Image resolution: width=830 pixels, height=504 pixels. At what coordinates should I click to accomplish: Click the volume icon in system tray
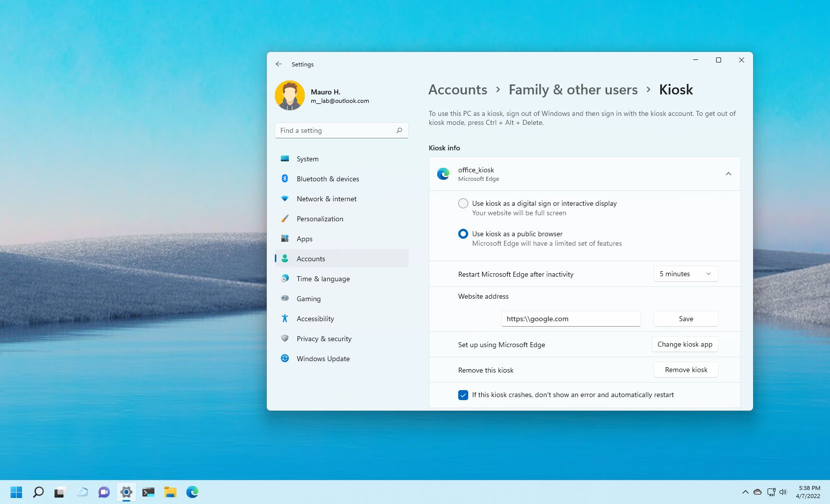(783, 492)
